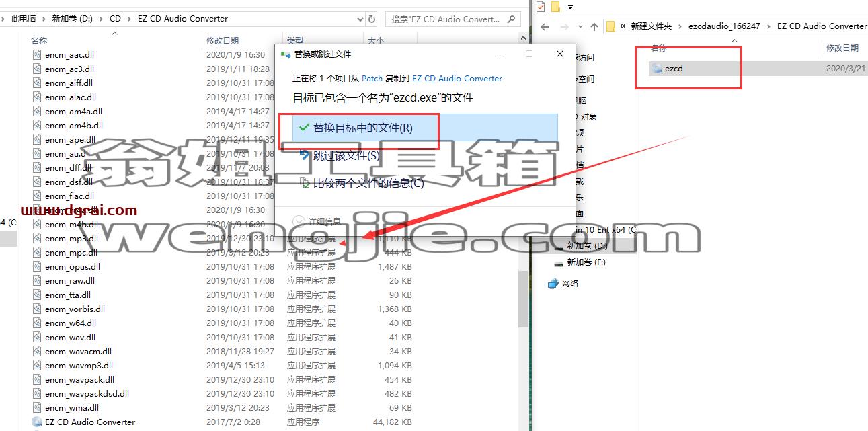Close the 替换或跳过文件 dialog
The height and width of the screenshot is (431, 868).
[x=560, y=54]
